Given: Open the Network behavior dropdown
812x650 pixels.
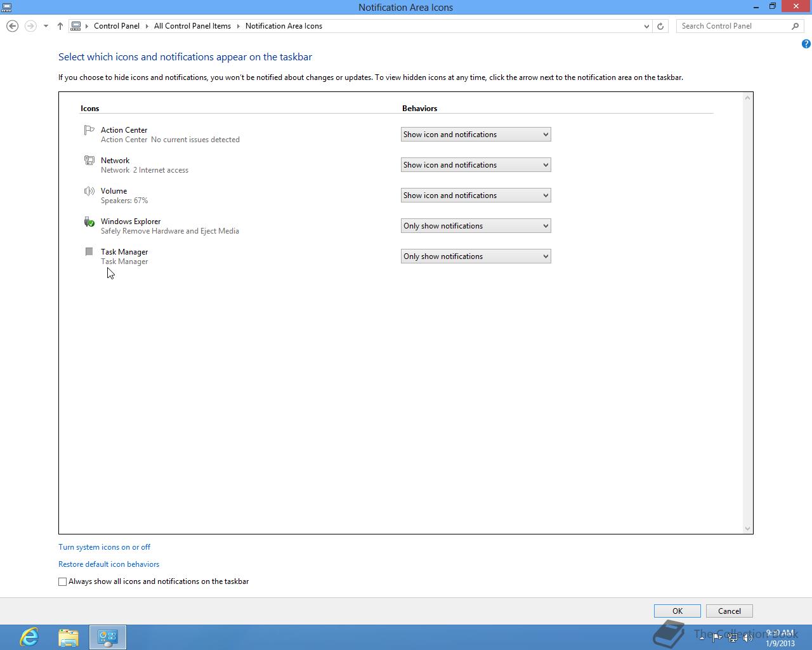Looking at the screenshot, I should (x=476, y=165).
